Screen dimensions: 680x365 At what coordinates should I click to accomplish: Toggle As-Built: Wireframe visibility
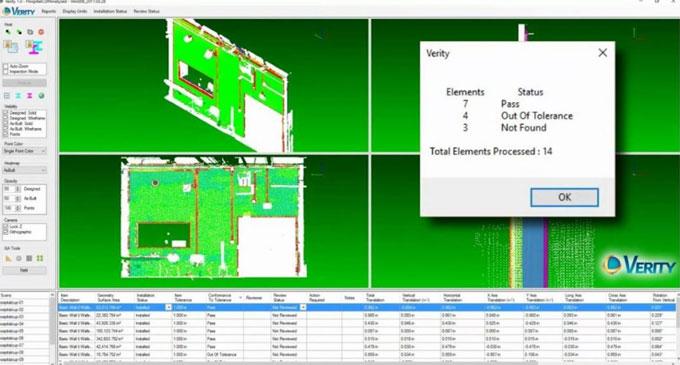click(6, 129)
